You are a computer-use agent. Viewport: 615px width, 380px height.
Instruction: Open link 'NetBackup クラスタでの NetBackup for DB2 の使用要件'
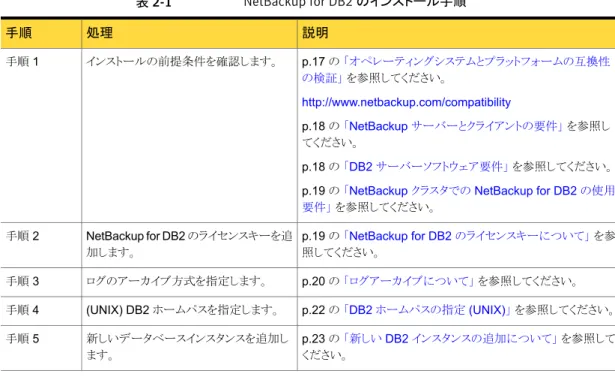[458, 199]
